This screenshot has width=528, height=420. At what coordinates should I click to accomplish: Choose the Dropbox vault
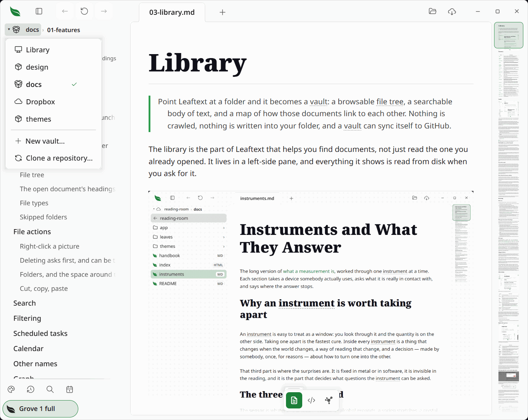point(53,102)
